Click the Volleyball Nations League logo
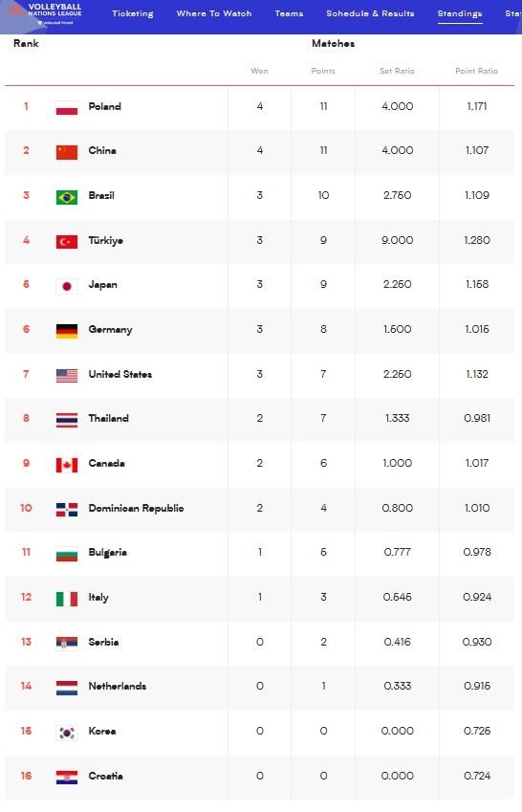 [x=45, y=14]
